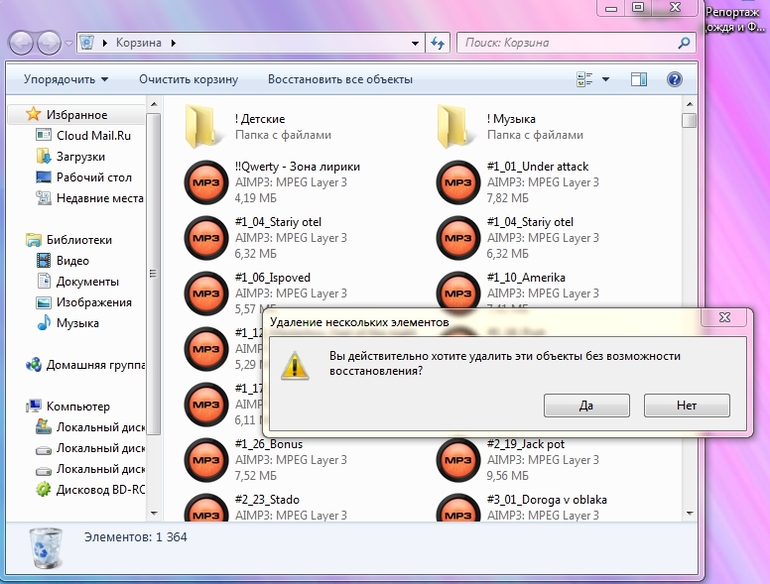The width and height of the screenshot is (770, 584).
Task: Open the view options dropdown arrow
Action: [605, 79]
